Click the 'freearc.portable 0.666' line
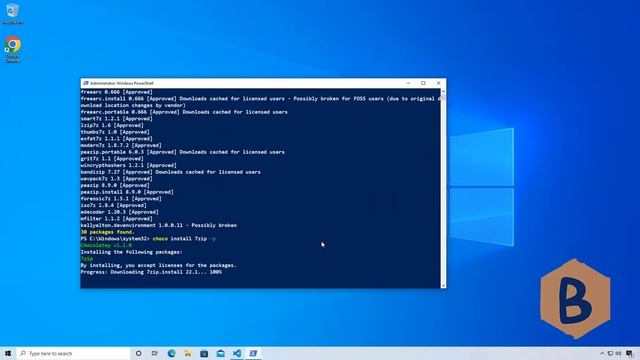Image resolution: width=640 pixels, height=360 pixels. [x=184, y=112]
